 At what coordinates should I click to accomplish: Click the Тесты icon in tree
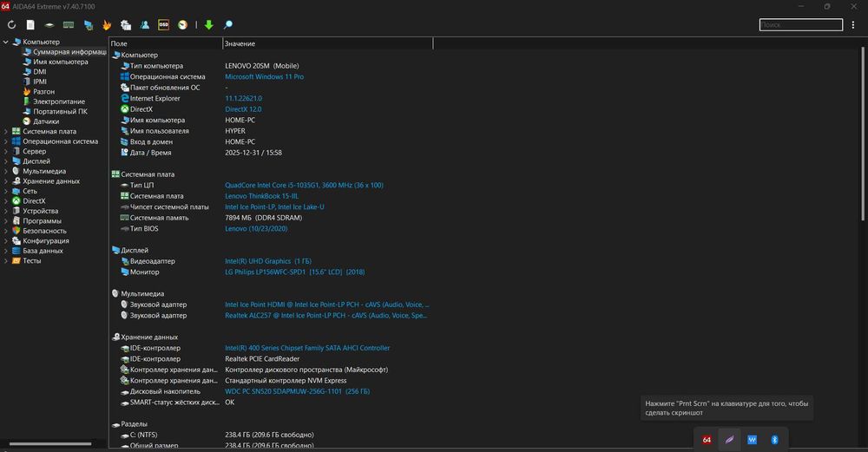pyautogui.click(x=16, y=261)
